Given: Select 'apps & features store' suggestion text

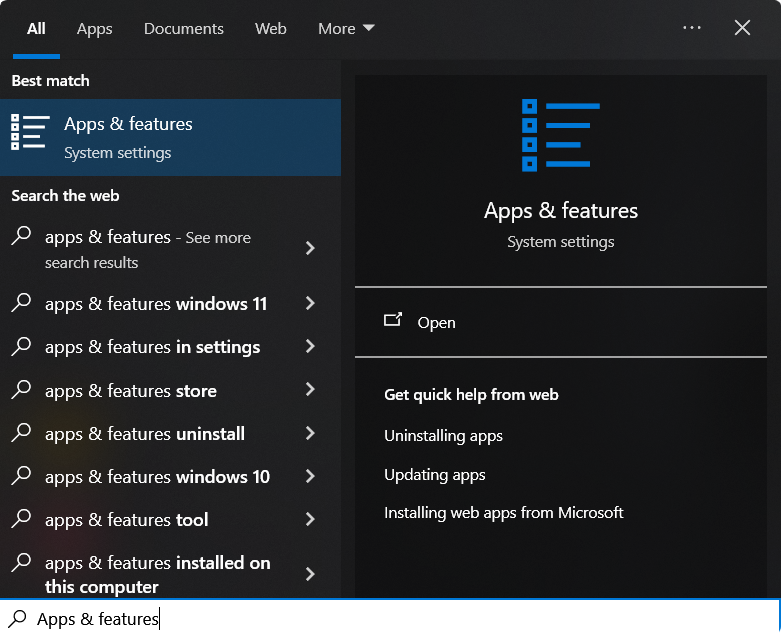Looking at the screenshot, I should point(130,390).
